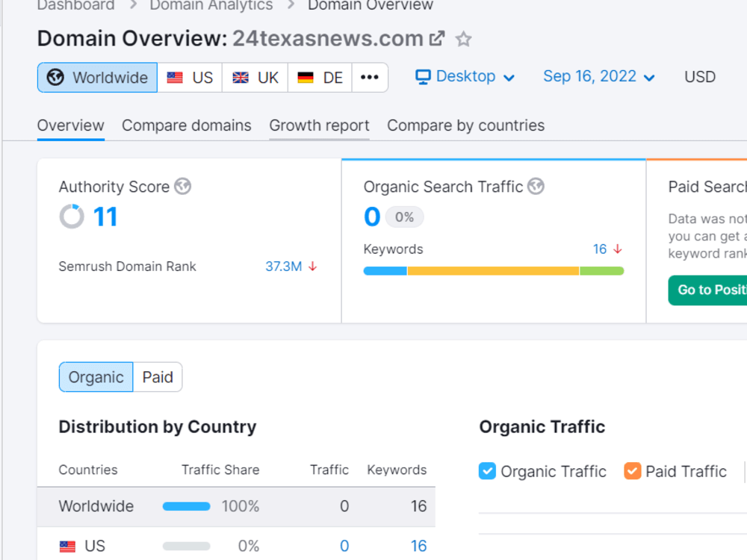Click the UK flag icon
Image resolution: width=747 pixels, height=560 pixels.
[240, 77]
